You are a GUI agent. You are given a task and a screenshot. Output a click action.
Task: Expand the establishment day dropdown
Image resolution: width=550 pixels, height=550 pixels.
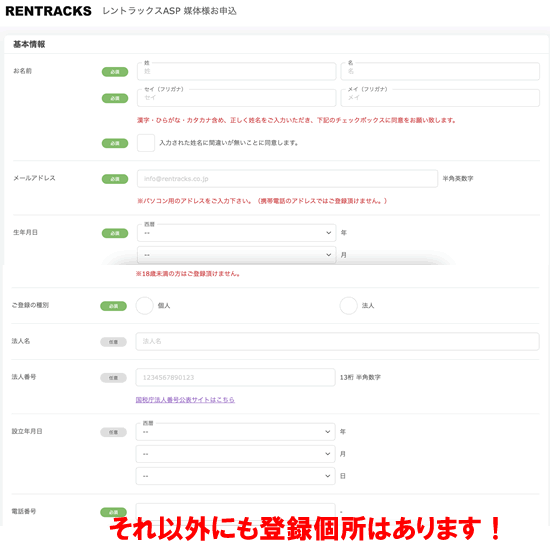click(x=235, y=476)
